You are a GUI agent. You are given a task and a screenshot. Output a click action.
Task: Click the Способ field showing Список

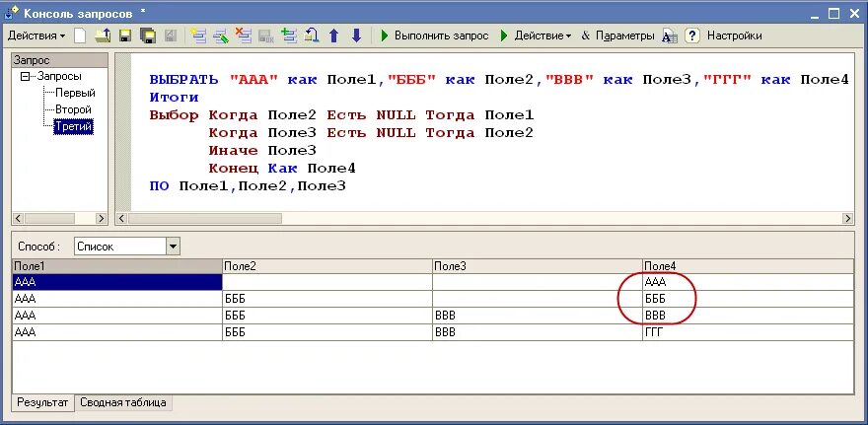pos(120,247)
